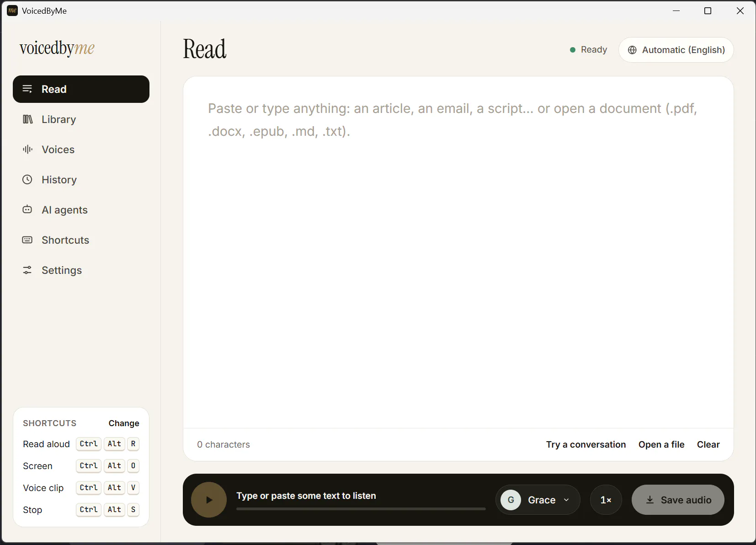Click the Voice clip shortcut row
This screenshot has width=756, height=545.
click(81, 488)
